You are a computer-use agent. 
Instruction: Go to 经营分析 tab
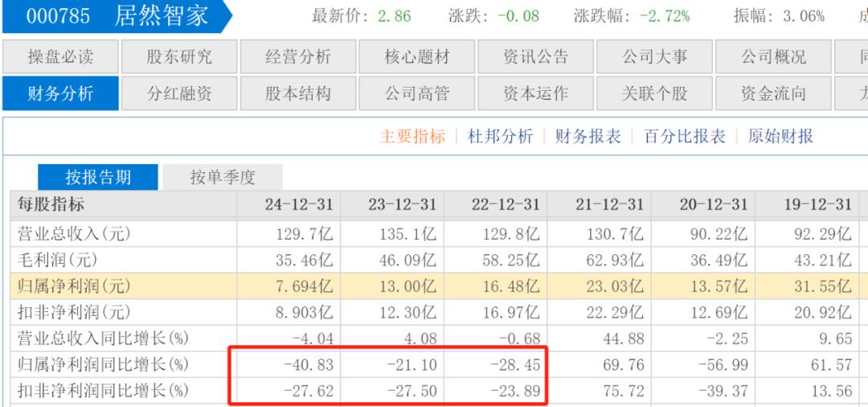298,56
